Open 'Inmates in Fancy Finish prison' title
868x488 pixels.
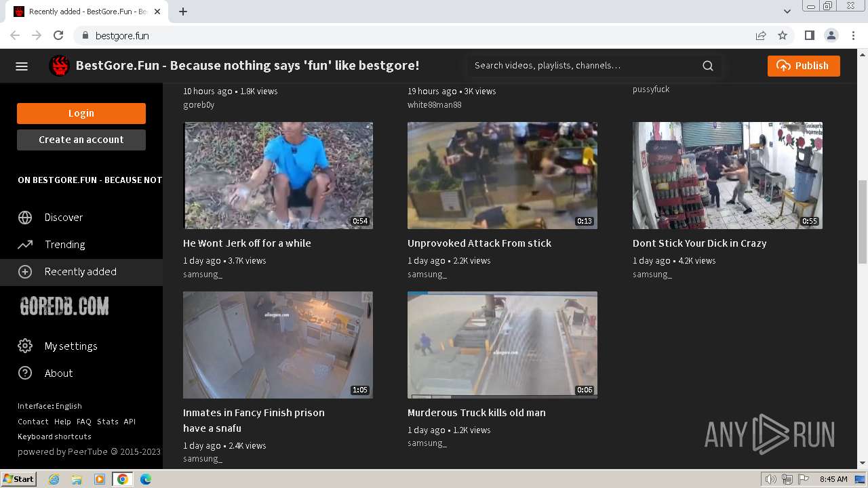point(254,420)
